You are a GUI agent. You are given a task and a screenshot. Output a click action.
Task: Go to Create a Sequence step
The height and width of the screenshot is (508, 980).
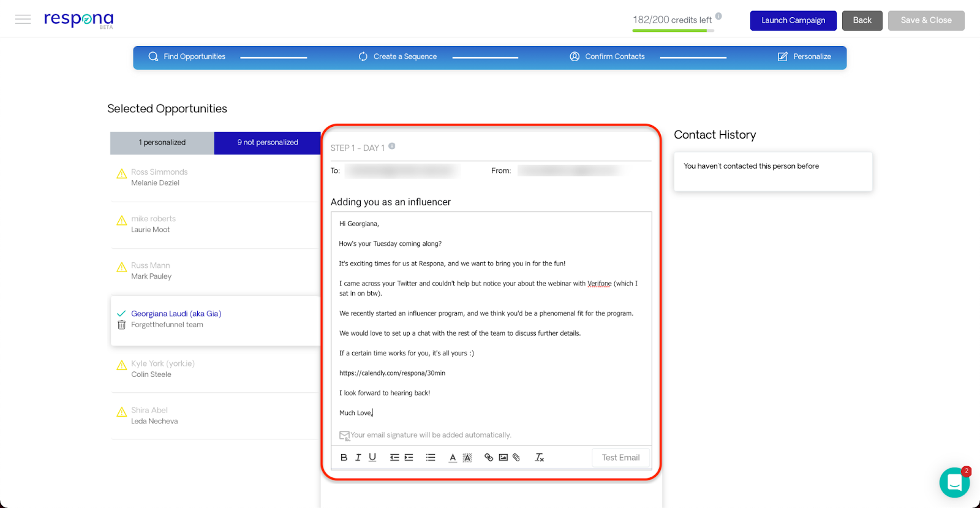click(x=398, y=56)
